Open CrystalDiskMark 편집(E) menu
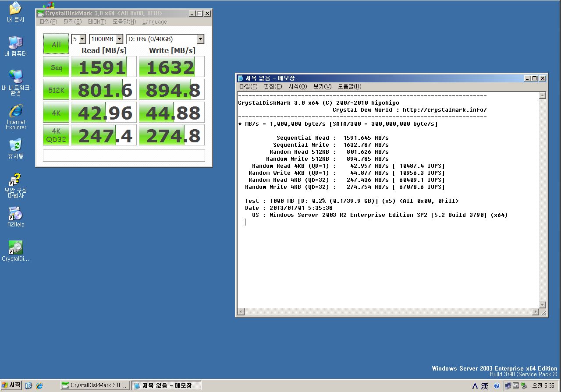This screenshot has height=392, width=561. (72, 21)
